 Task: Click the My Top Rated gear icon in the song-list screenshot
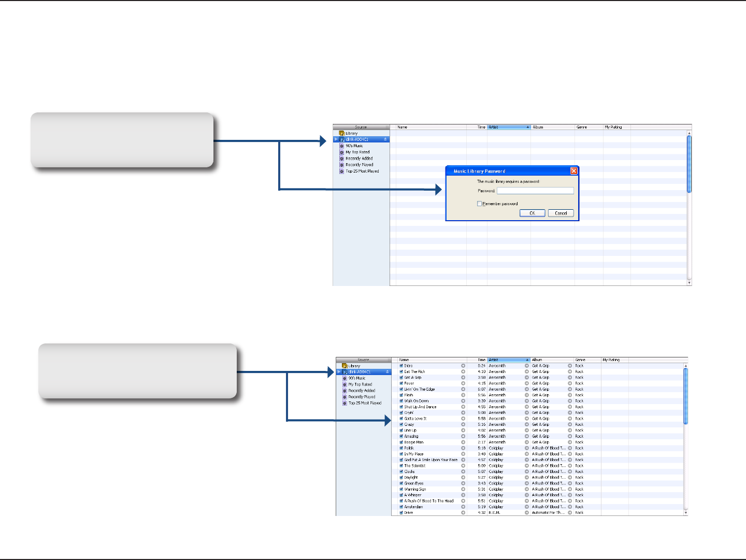pos(345,384)
